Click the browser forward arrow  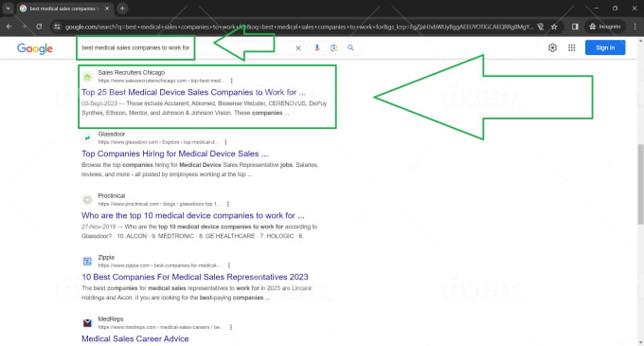click(x=24, y=27)
